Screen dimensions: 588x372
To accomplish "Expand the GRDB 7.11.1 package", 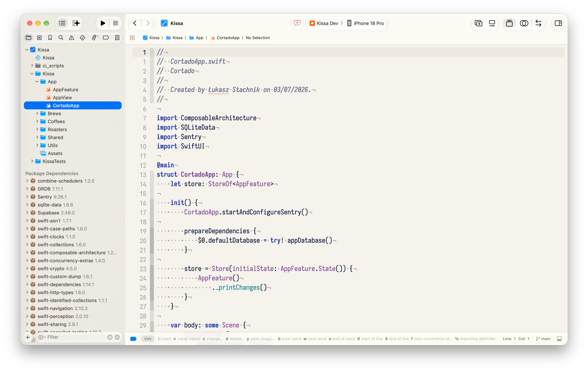I will [27, 189].
